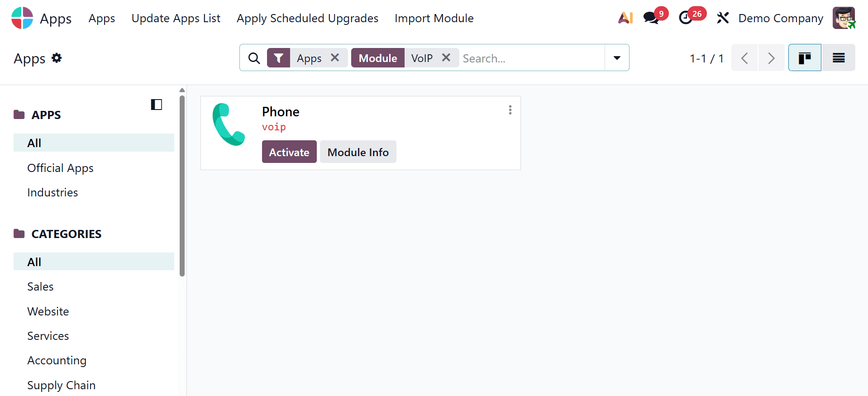Switch to list view
The height and width of the screenshot is (396, 868).
pos(839,58)
